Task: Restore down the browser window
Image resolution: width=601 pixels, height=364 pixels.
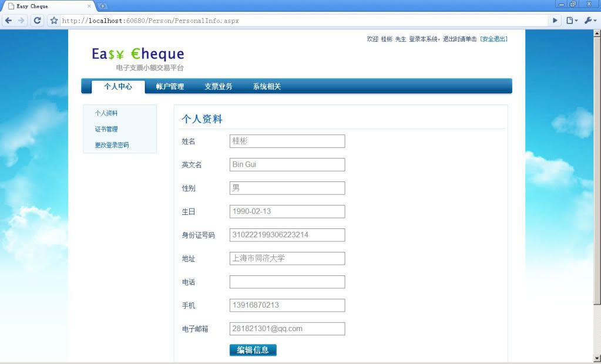Action: [573, 4]
